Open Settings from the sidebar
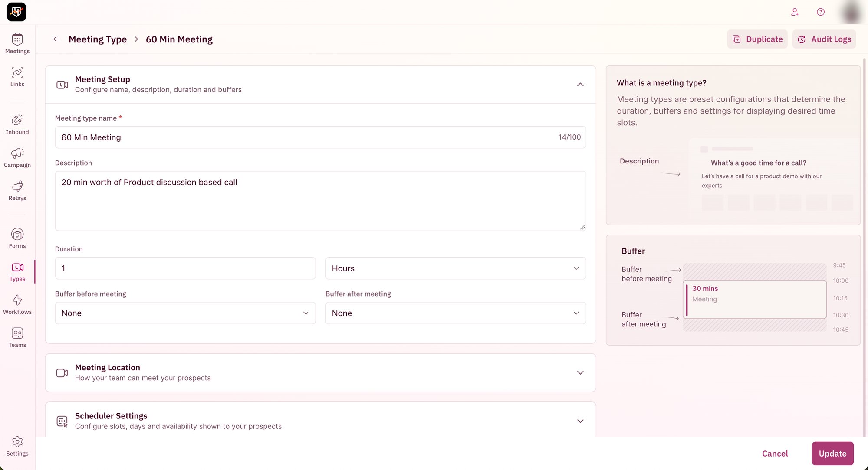 pyautogui.click(x=17, y=446)
